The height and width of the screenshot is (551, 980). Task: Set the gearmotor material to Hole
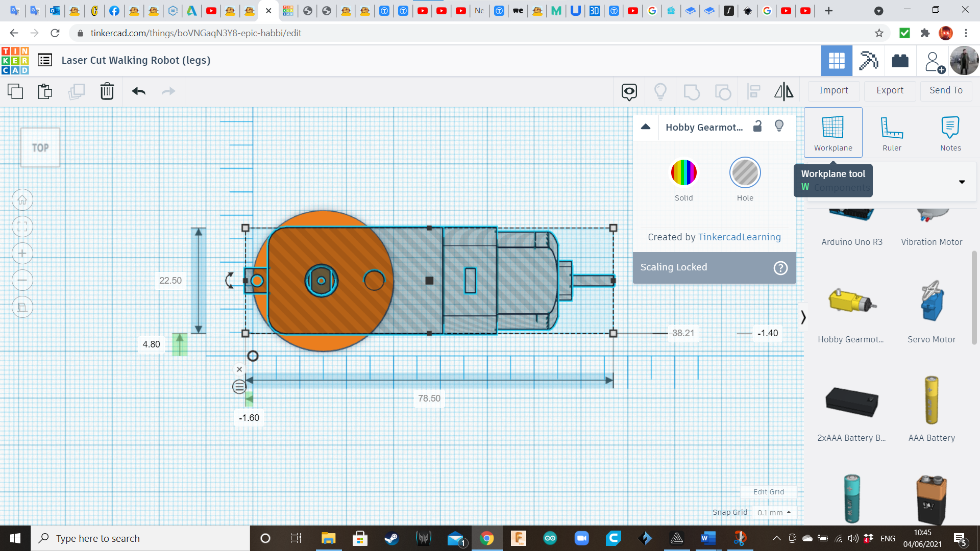pyautogui.click(x=745, y=172)
